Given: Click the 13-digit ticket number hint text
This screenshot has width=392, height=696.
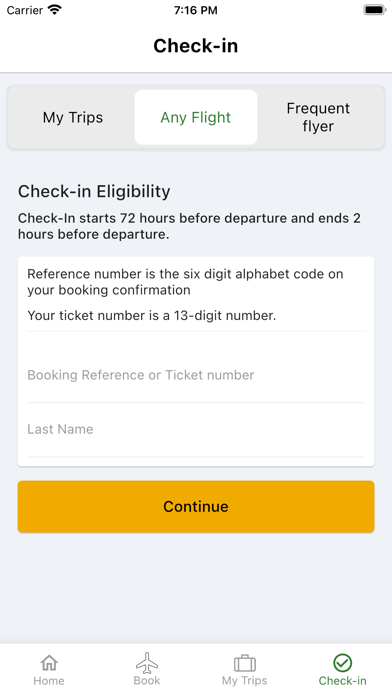Looking at the screenshot, I should tap(151, 315).
